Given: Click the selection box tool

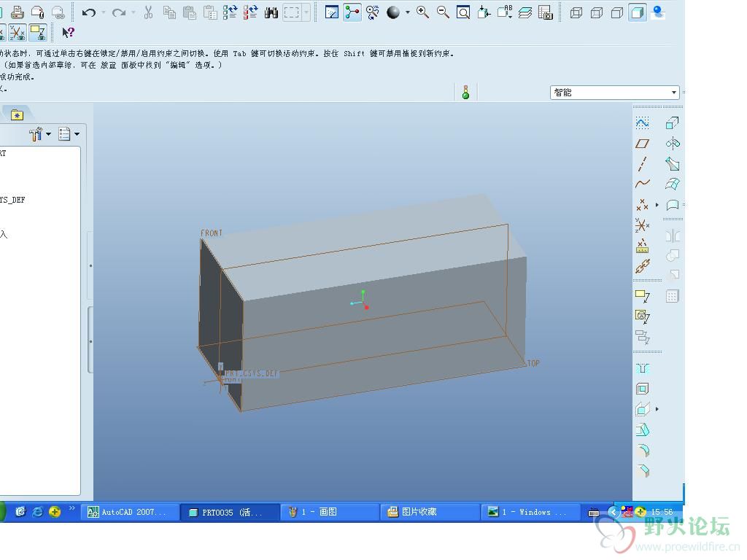Looking at the screenshot, I should pos(292,12).
